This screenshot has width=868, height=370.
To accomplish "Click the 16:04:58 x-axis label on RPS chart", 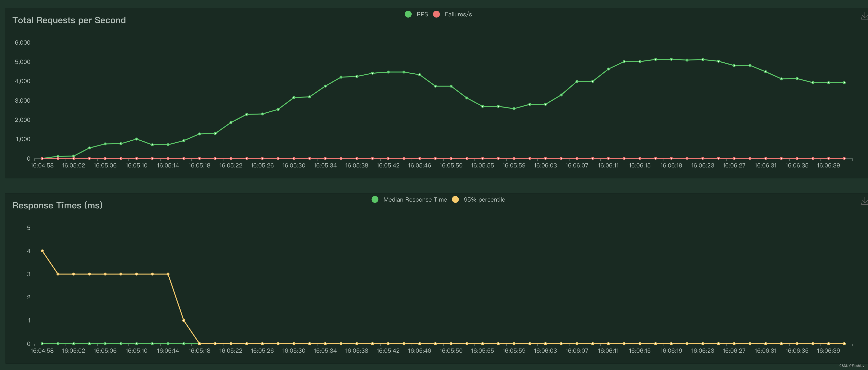I will click(x=42, y=166).
